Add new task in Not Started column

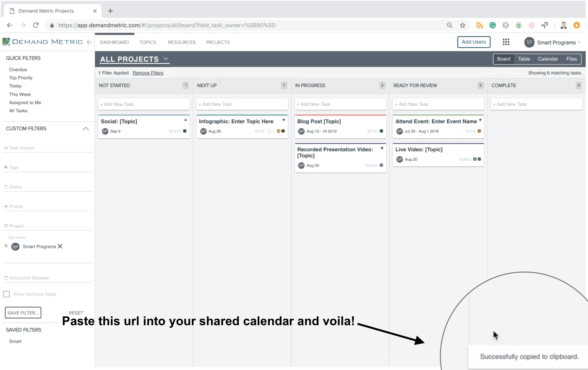coord(144,104)
